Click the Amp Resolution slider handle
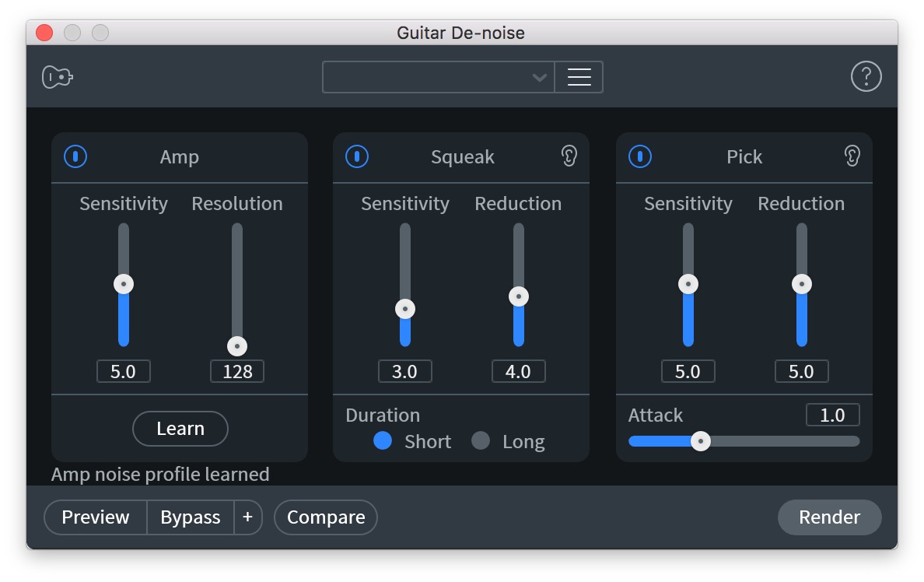 click(x=237, y=346)
